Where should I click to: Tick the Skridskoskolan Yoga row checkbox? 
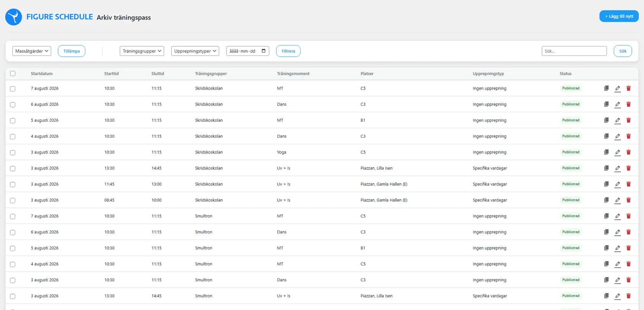[x=13, y=153]
